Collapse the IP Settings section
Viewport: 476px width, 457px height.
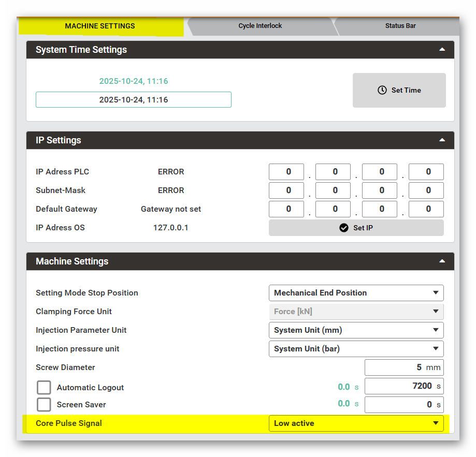442,140
